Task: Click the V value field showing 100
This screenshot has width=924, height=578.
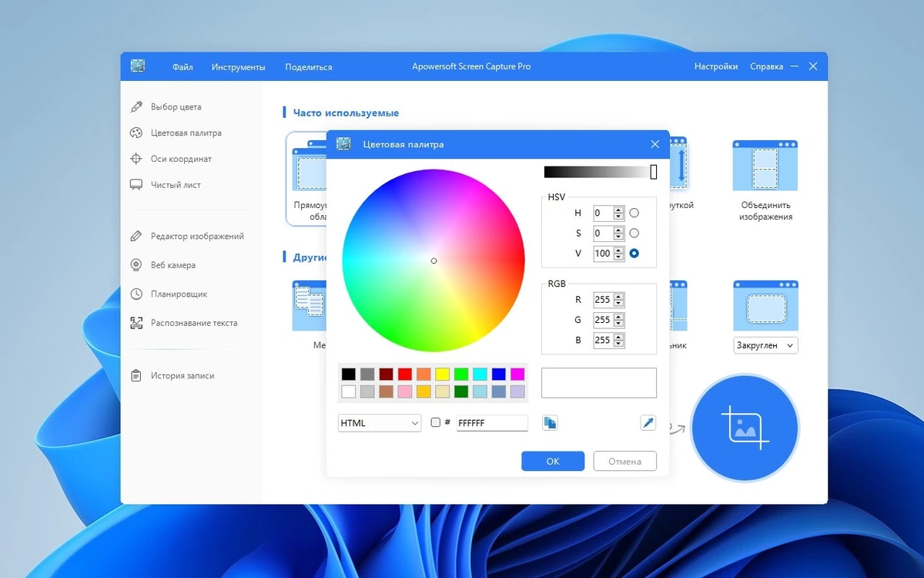Action: (x=603, y=254)
